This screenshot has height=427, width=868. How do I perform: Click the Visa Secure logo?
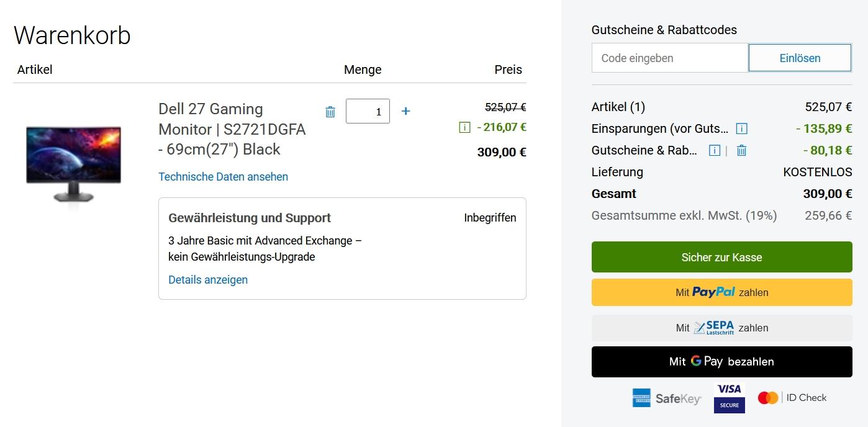[730, 398]
